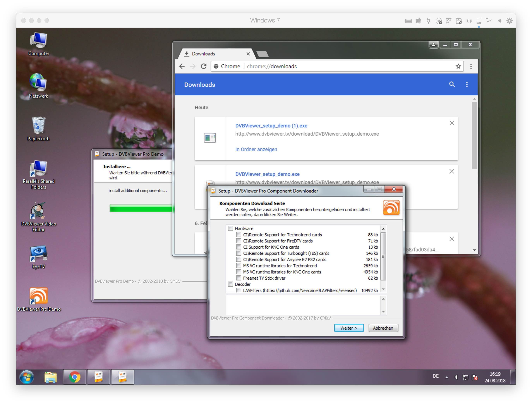This screenshot has height=404, width=532.
Task: Click the chrome://downloads address bar
Action: pyautogui.click(x=337, y=66)
